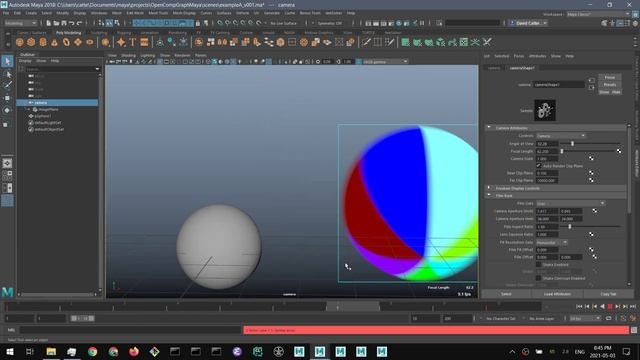Screen dimensions: 640x360
Task: Collapse the Camera Attributes section
Action: 489,128
